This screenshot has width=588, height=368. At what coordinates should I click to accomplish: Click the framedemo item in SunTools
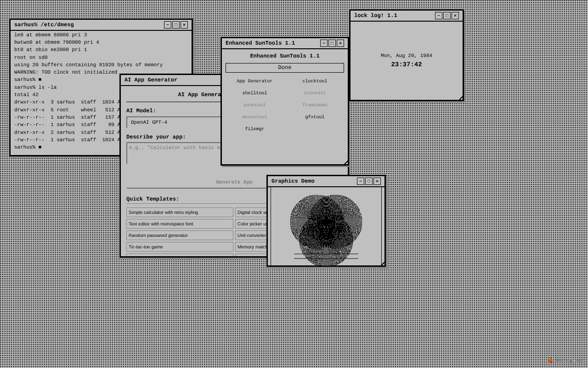[315, 105]
